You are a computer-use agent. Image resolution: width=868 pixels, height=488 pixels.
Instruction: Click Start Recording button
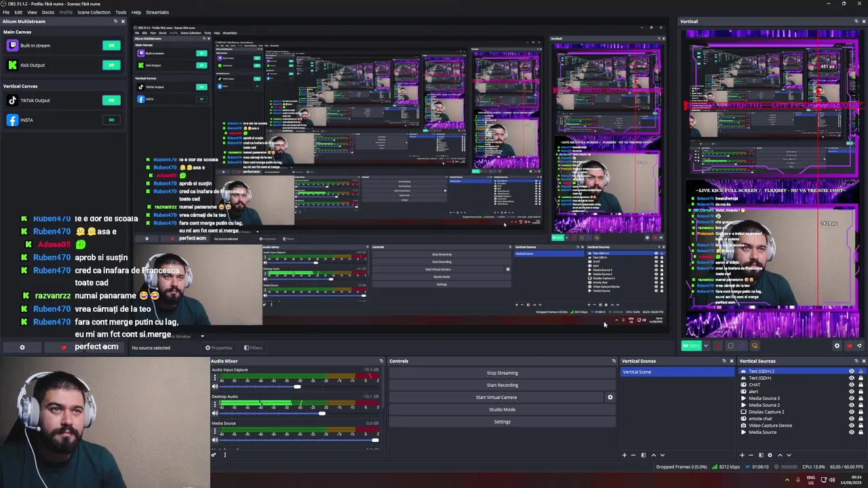click(502, 385)
